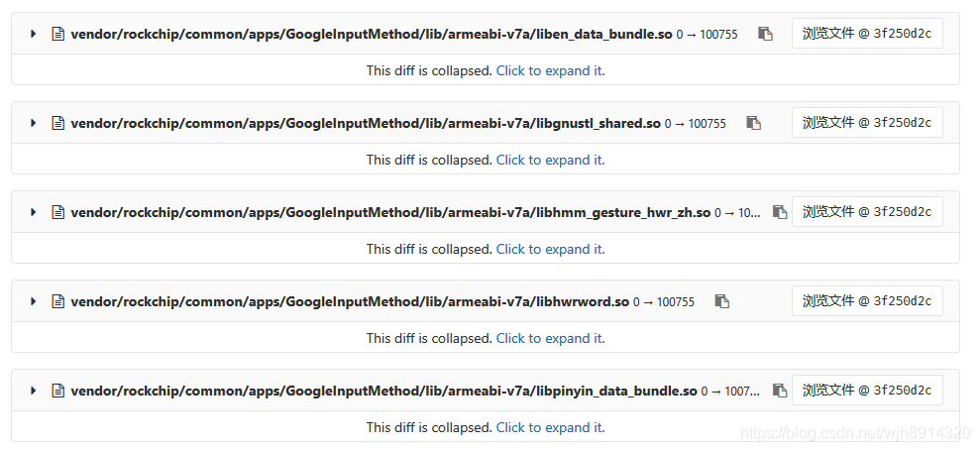Expand the libhwrword.so diff arrow
Viewport: 980px width, 451px height.
(33, 301)
